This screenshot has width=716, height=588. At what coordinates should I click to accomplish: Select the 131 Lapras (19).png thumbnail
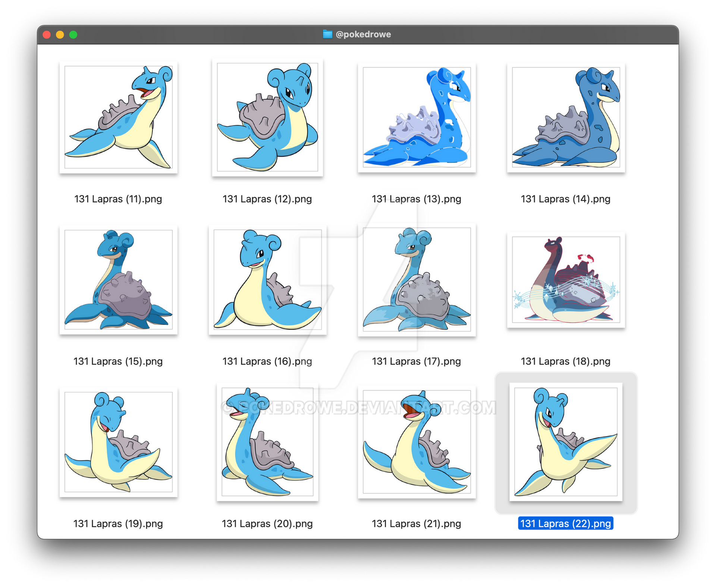pos(118,442)
